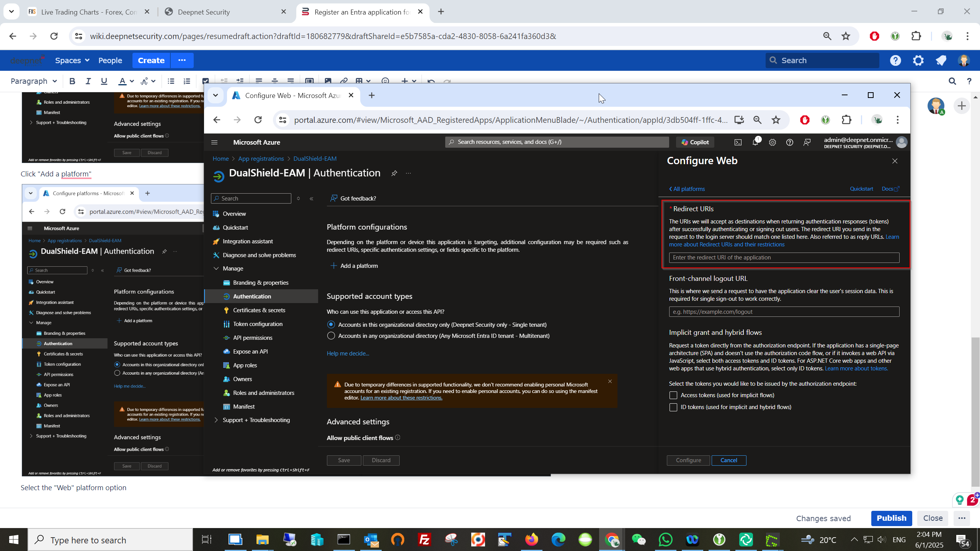Click the Italic formatting icon
Viewport: 980px width, 551px height.
click(x=88, y=81)
